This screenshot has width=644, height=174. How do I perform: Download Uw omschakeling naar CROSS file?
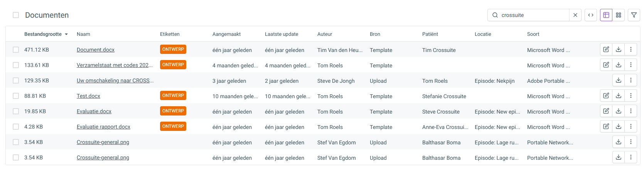(x=619, y=80)
